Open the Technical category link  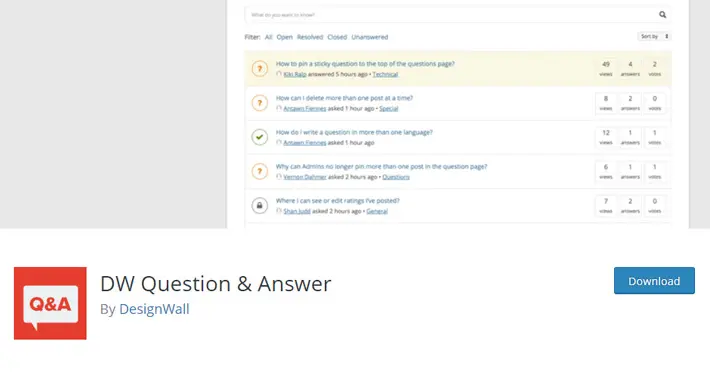385,74
